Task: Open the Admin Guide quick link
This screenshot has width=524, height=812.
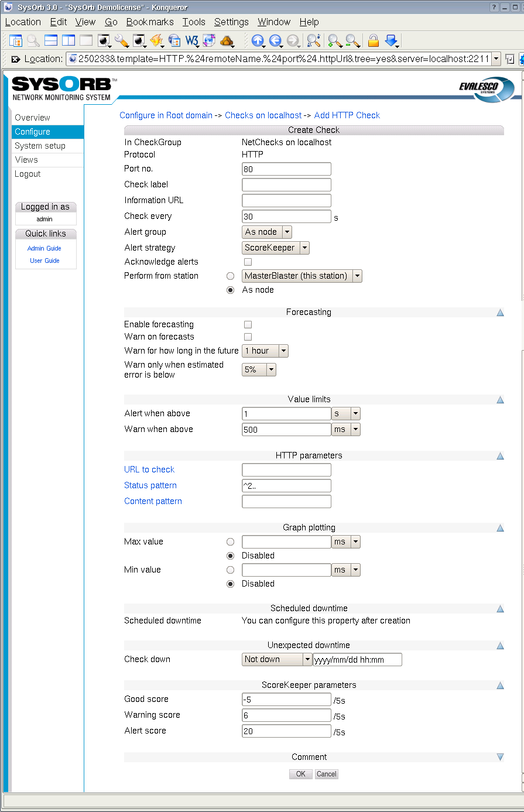Action: point(44,248)
